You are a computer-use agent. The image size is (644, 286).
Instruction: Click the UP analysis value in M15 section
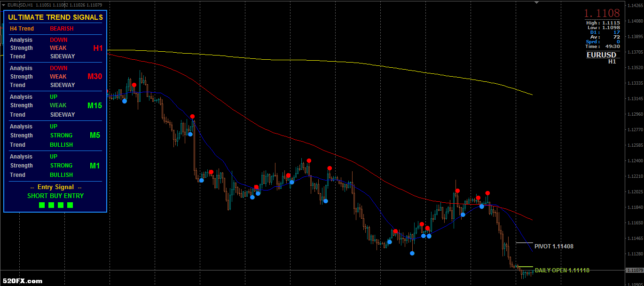tap(54, 97)
